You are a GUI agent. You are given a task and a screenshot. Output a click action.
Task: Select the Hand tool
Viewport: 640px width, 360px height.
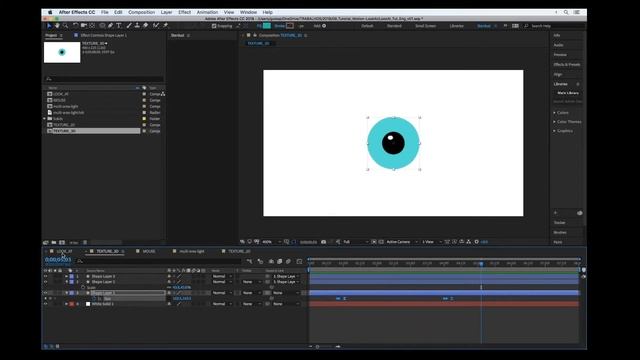tap(57, 26)
